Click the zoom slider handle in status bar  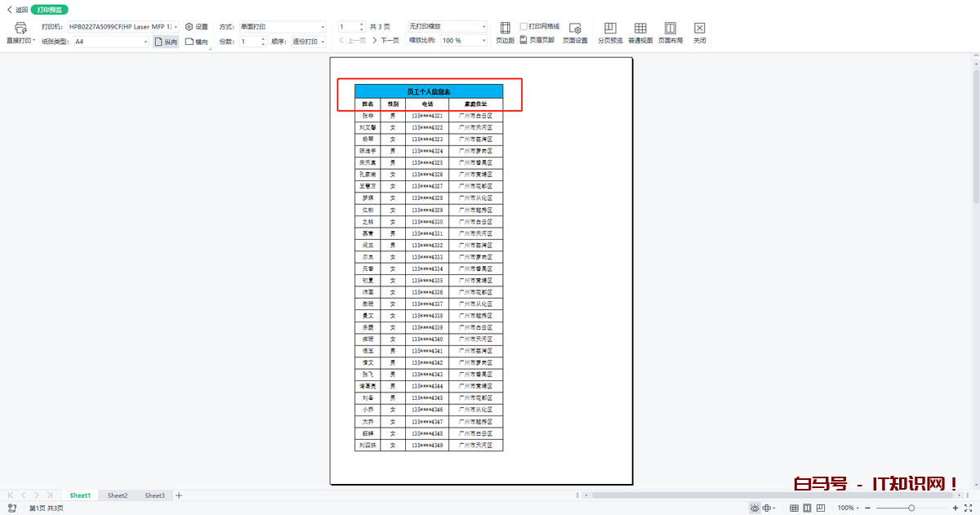pos(911,508)
